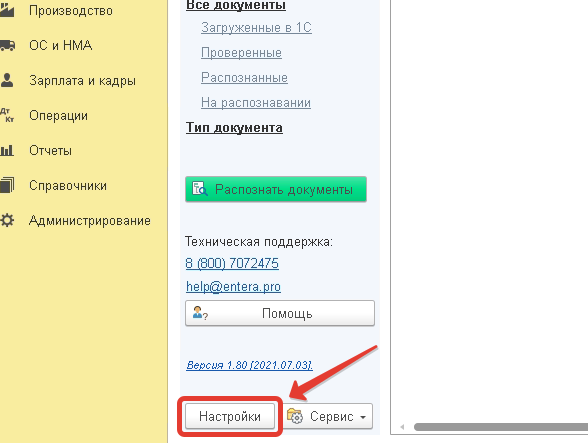Filter by На распознавании documents

[x=256, y=102]
